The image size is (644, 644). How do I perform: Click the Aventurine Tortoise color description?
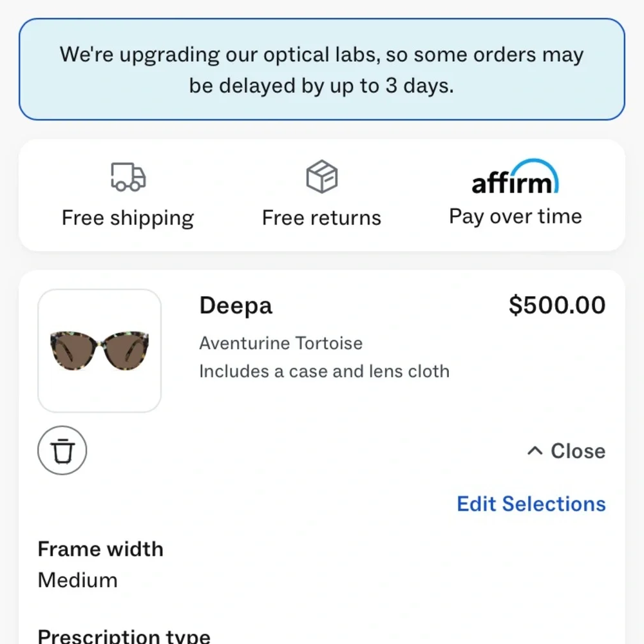point(281,343)
